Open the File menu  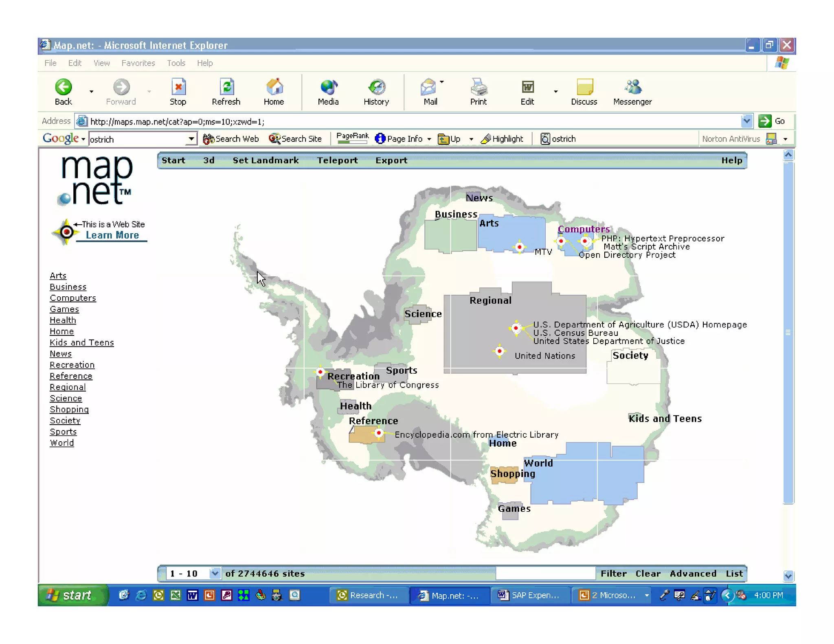point(50,63)
